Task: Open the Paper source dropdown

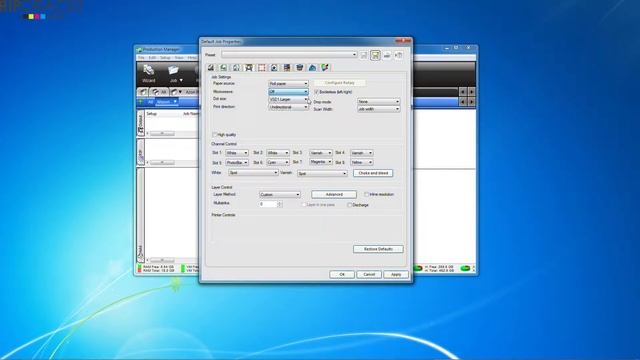Action: 288,83
